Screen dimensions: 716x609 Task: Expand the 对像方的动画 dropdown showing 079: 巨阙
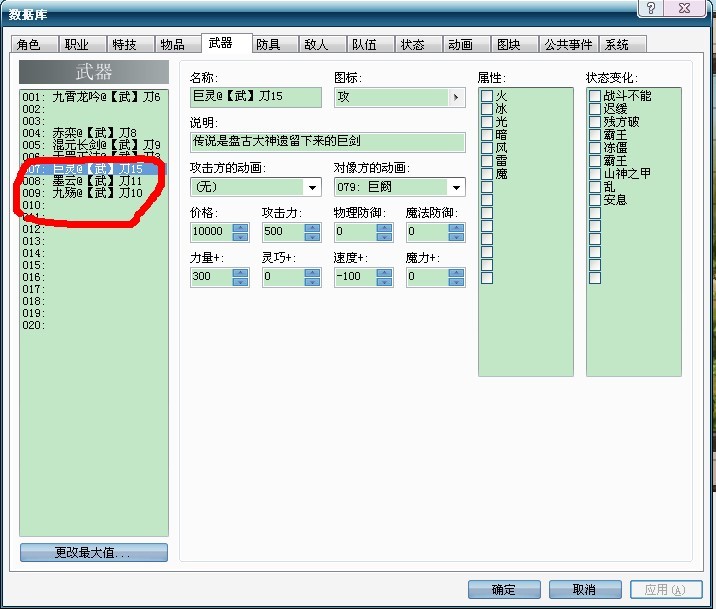click(x=456, y=188)
